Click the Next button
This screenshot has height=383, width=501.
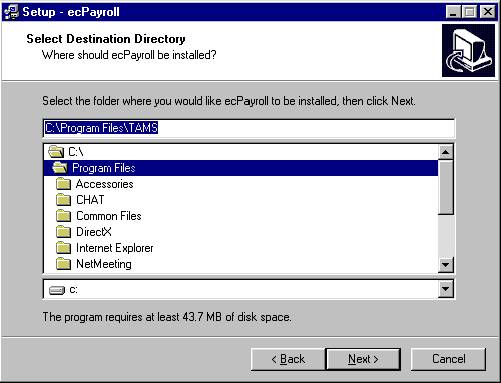[363, 359]
